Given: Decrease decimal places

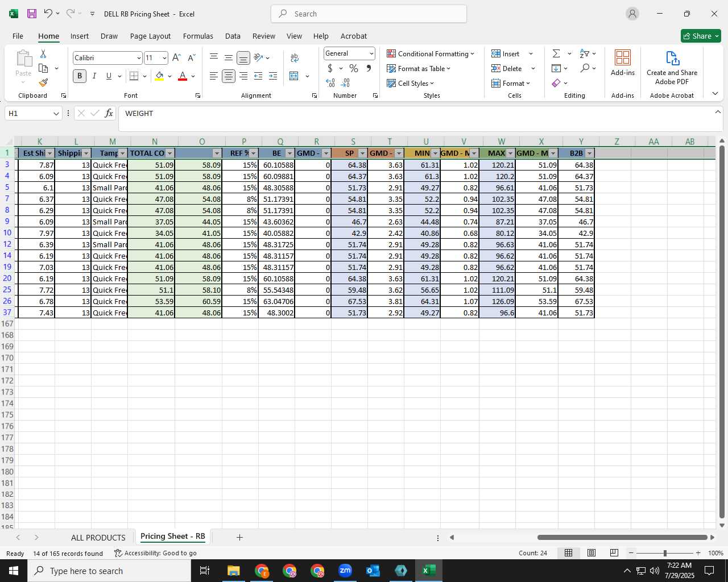Looking at the screenshot, I should 345,83.
